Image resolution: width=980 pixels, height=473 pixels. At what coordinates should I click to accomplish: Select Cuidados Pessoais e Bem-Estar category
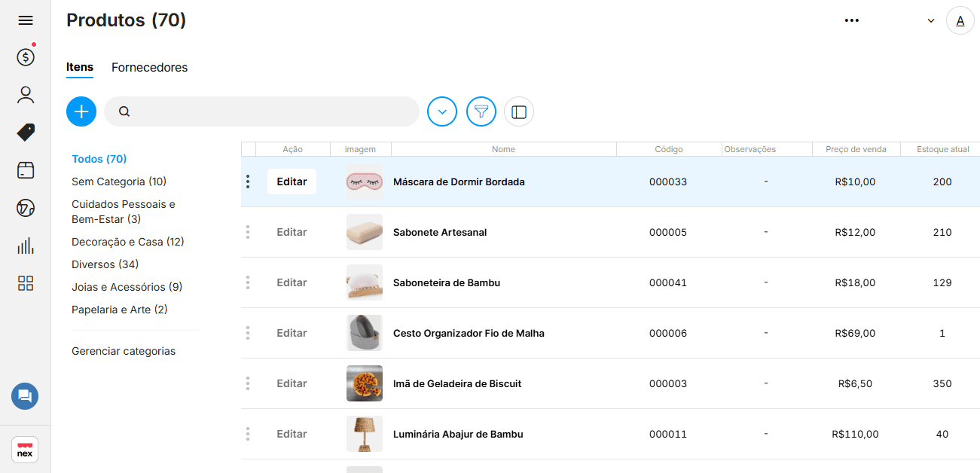(124, 212)
